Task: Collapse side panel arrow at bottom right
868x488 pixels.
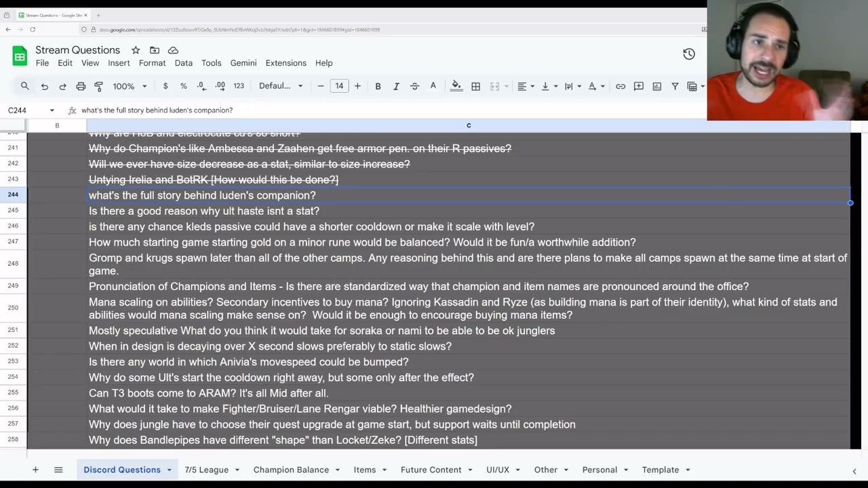Action: (x=854, y=470)
